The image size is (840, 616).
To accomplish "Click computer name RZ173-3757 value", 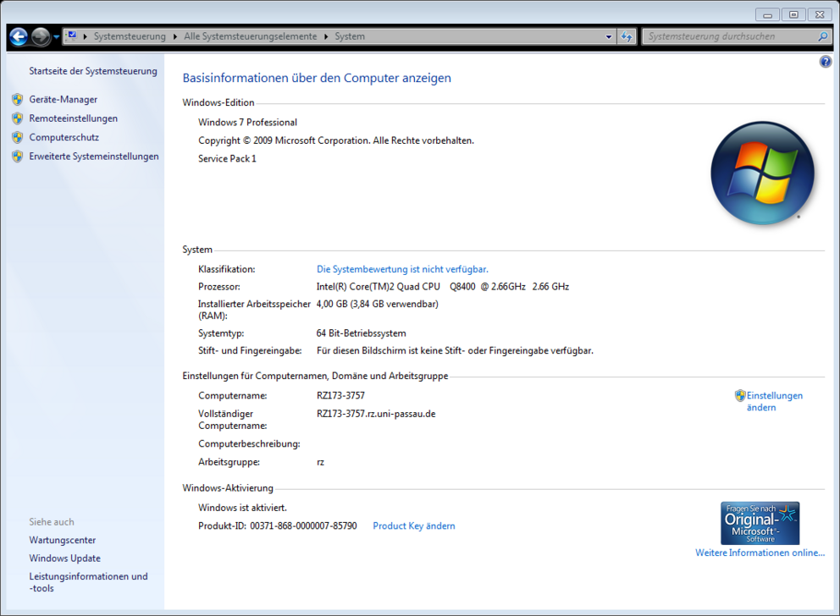I will 340,396.
